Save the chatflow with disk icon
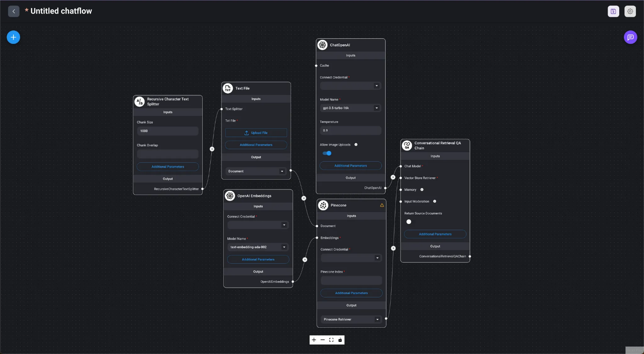 613,11
